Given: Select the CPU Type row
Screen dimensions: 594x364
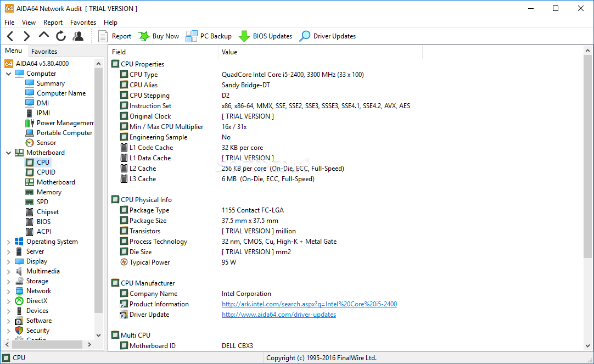Looking at the screenshot, I should [345, 75].
